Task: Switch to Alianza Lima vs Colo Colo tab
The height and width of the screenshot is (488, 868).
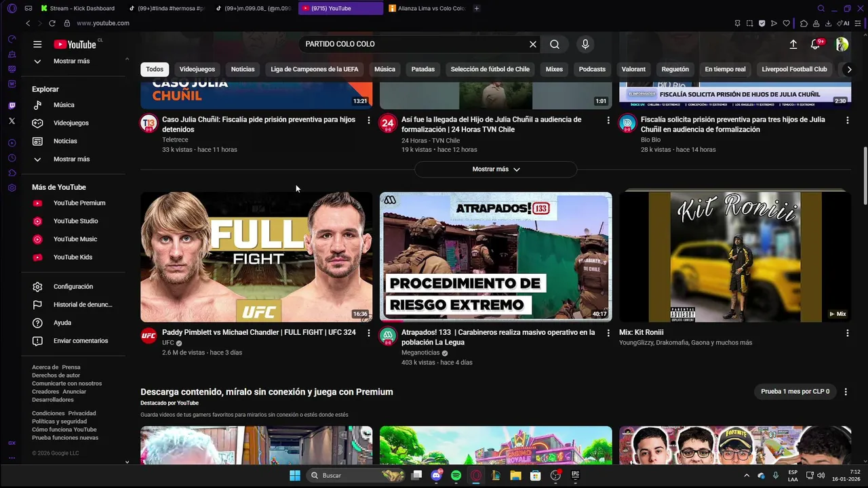Action: (427, 8)
